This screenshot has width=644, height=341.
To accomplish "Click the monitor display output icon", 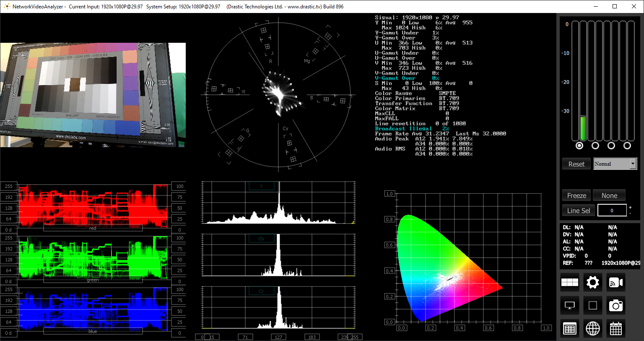I will (x=570, y=305).
